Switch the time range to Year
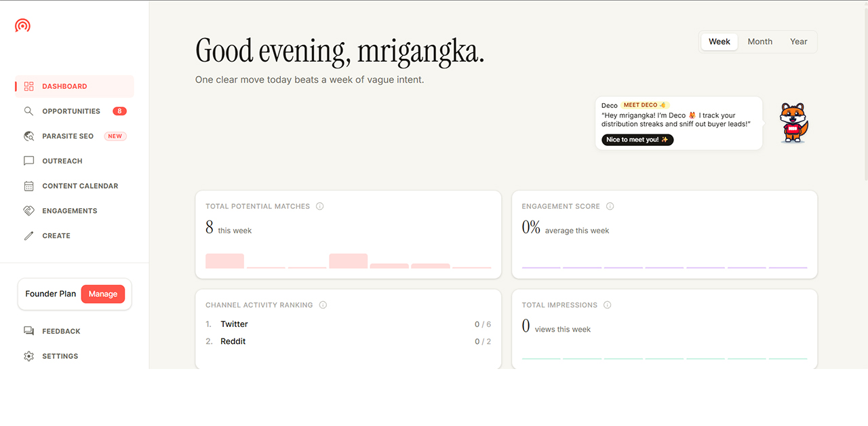868x426 pixels. (799, 41)
